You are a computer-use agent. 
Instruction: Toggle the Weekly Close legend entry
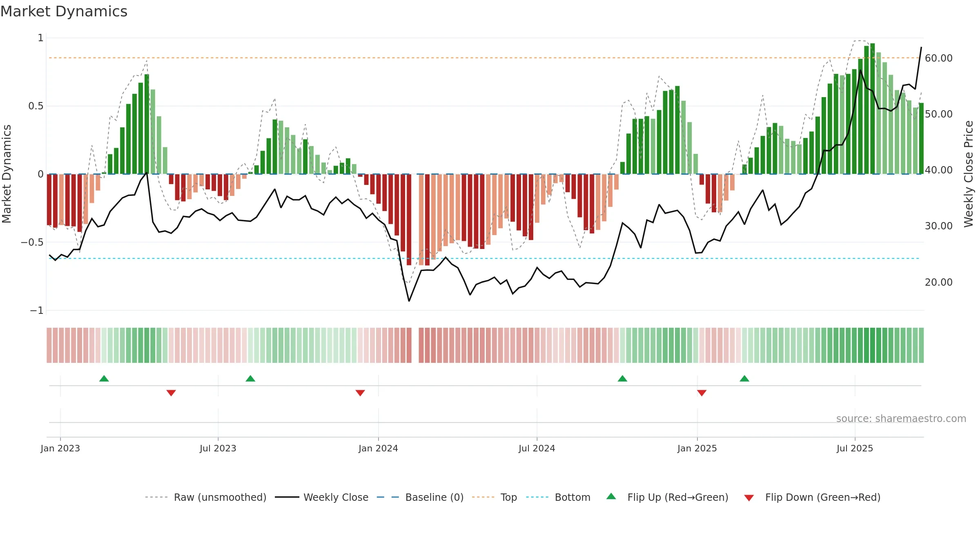[322, 497]
